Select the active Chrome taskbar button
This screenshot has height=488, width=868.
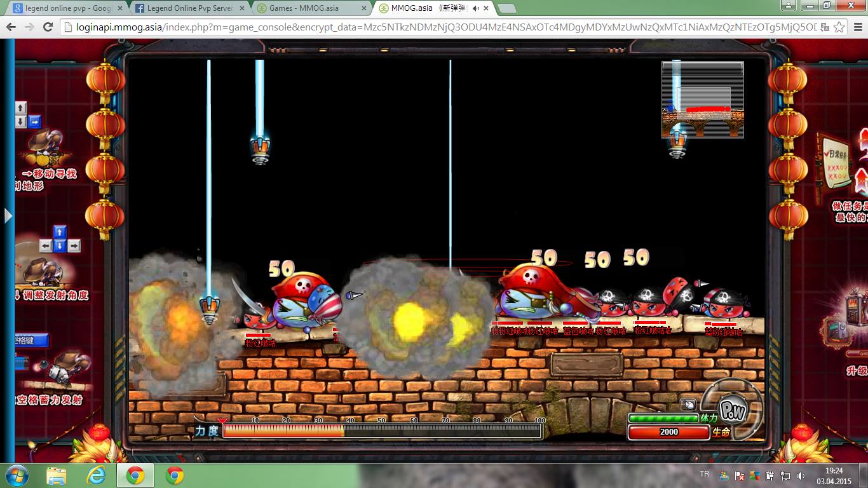135,476
